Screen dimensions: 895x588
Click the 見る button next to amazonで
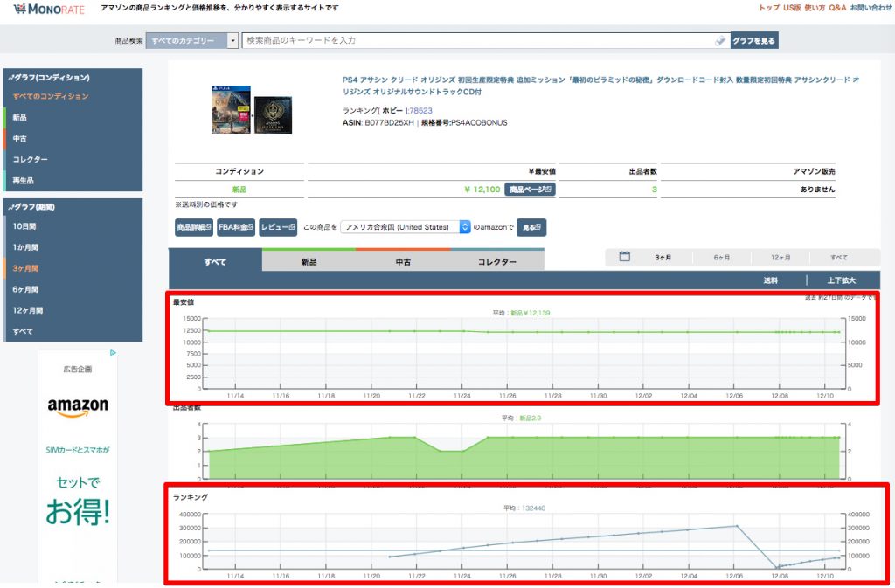pos(531,227)
